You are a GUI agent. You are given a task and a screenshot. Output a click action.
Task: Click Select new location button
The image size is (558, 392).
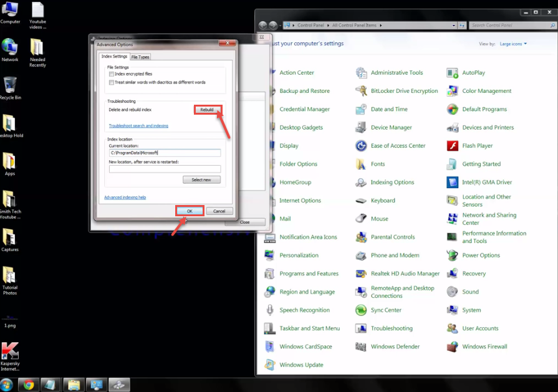[x=201, y=179]
